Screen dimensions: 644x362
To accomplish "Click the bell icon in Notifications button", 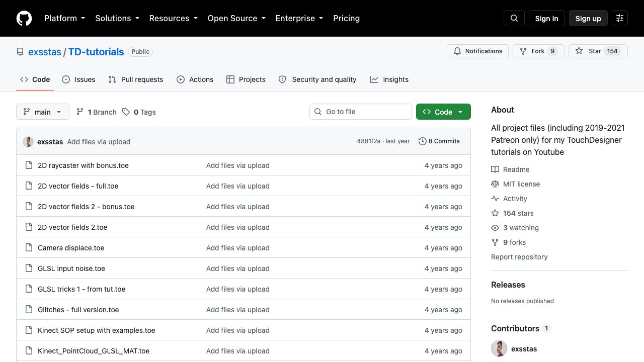I will coord(457,51).
